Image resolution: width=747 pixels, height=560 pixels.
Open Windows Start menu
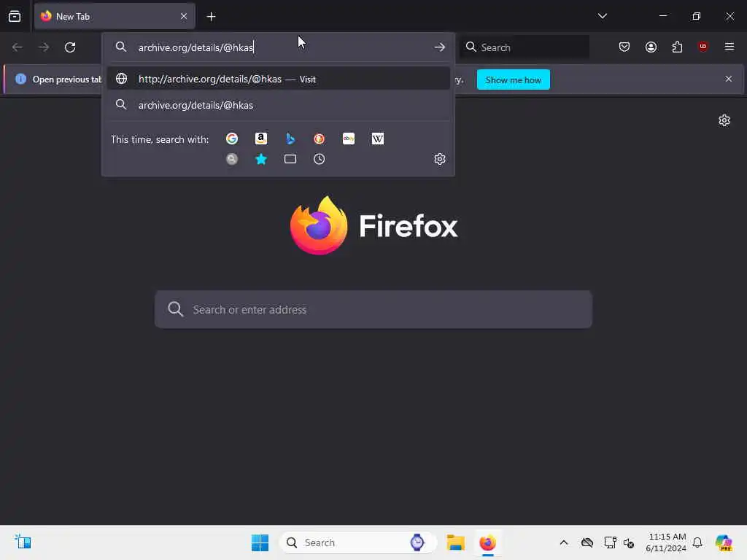(x=260, y=542)
